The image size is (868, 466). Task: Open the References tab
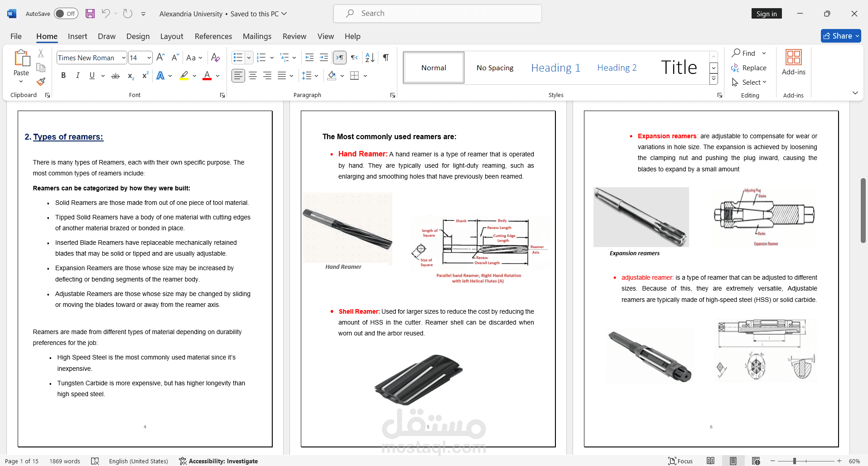[213, 36]
